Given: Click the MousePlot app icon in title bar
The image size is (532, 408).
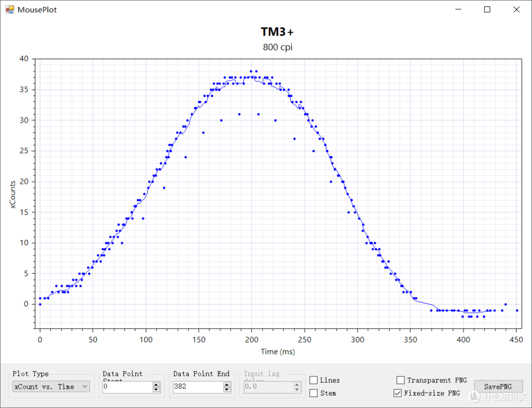Looking at the screenshot, I should pos(10,9).
